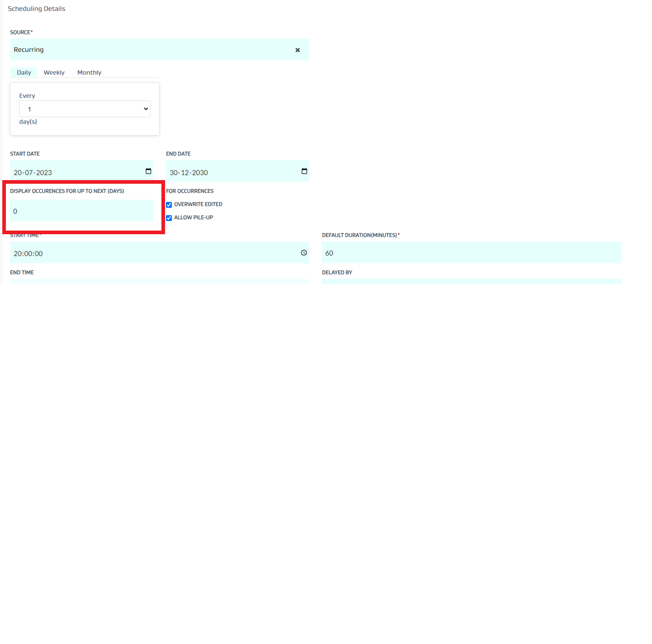652x644 pixels.
Task: Focus the End Time input field
Action: [x=159, y=282]
